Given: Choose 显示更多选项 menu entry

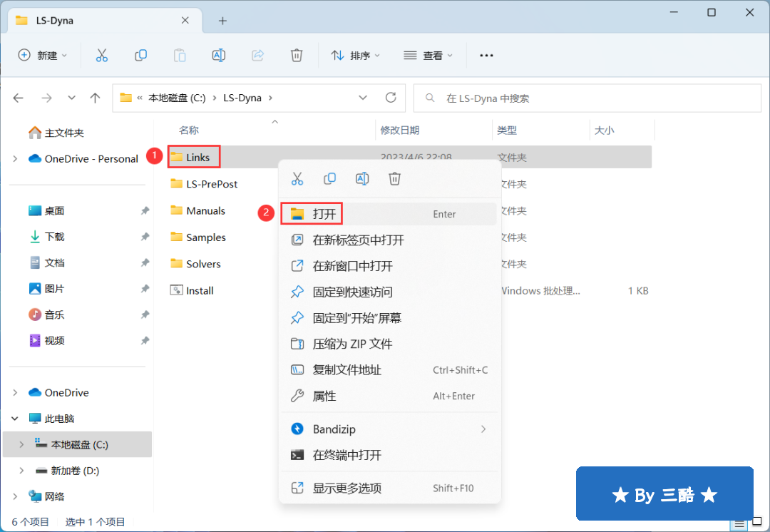Looking at the screenshot, I should pyautogui.click(x=389, y=488).
